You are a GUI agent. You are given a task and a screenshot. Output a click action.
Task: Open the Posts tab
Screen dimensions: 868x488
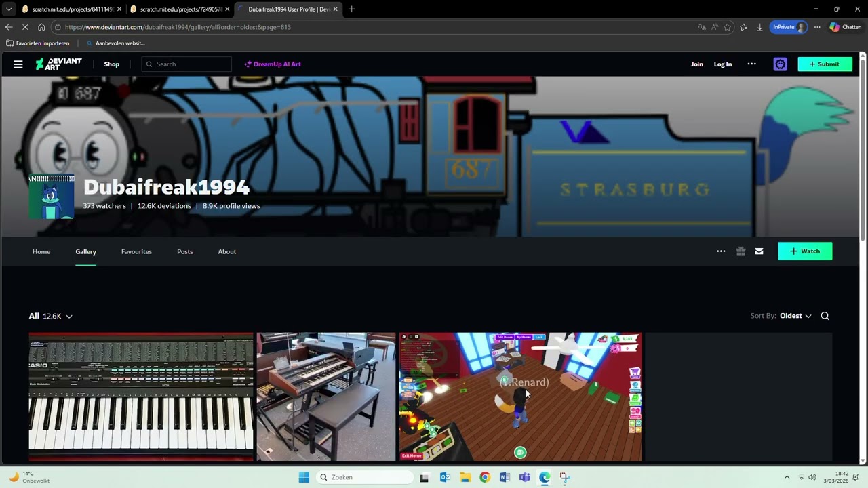[x=185, y=251]
